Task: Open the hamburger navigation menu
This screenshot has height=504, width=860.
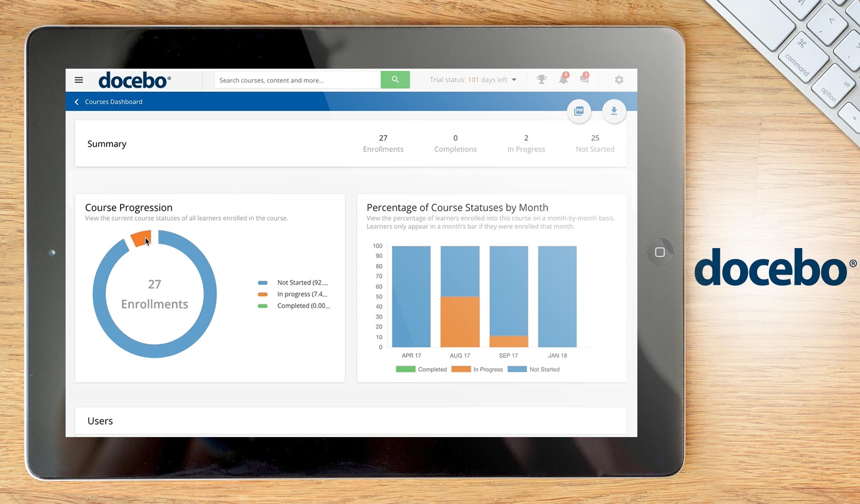Action: pyautogui.click(x=79, y=80)
